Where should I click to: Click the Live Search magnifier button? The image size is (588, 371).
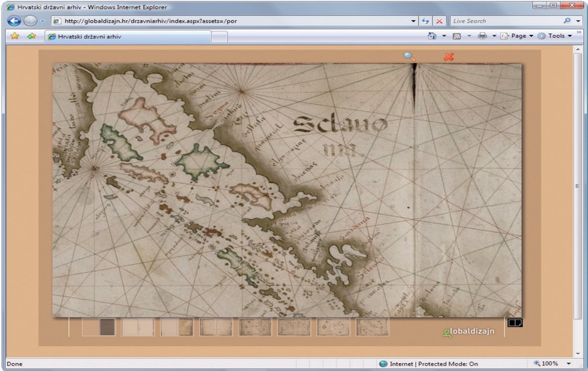[567, 21]
